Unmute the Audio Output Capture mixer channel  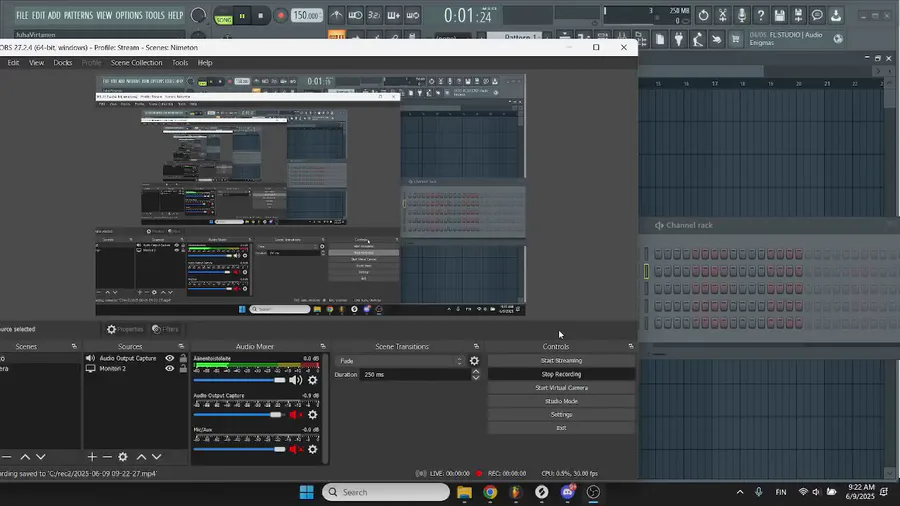(296, 414)
